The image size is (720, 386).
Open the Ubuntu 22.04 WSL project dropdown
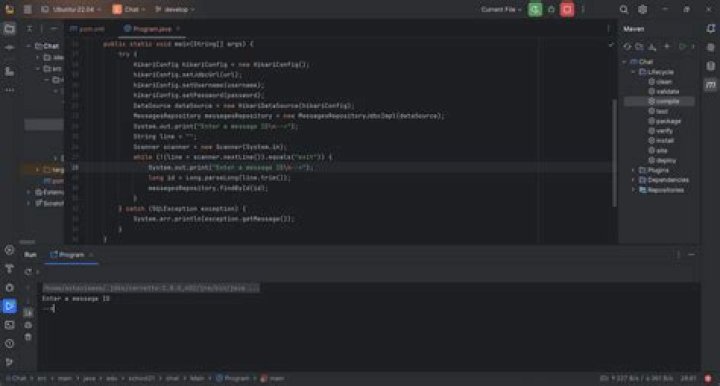[71, 9]
